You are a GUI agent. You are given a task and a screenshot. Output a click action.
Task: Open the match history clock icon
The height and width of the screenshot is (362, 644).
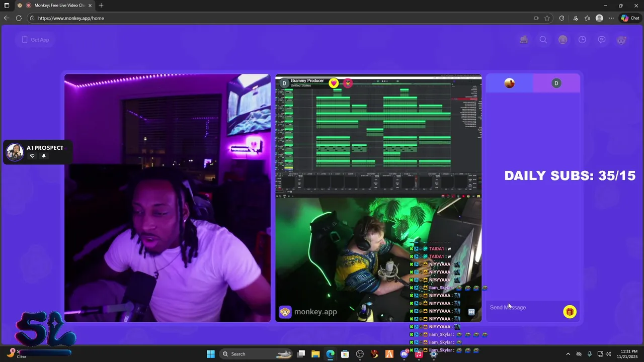click(582, 40)
